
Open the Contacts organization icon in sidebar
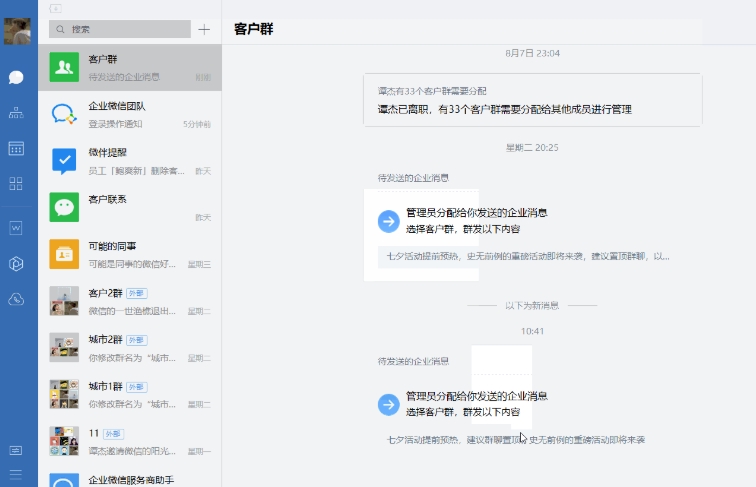[16, 113]
